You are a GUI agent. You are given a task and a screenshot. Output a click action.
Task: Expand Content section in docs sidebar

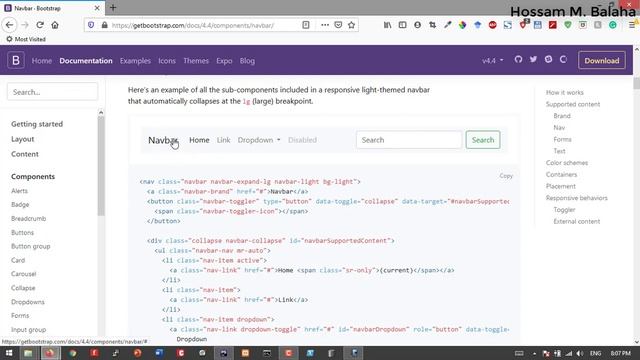click(x=25, y=154)
